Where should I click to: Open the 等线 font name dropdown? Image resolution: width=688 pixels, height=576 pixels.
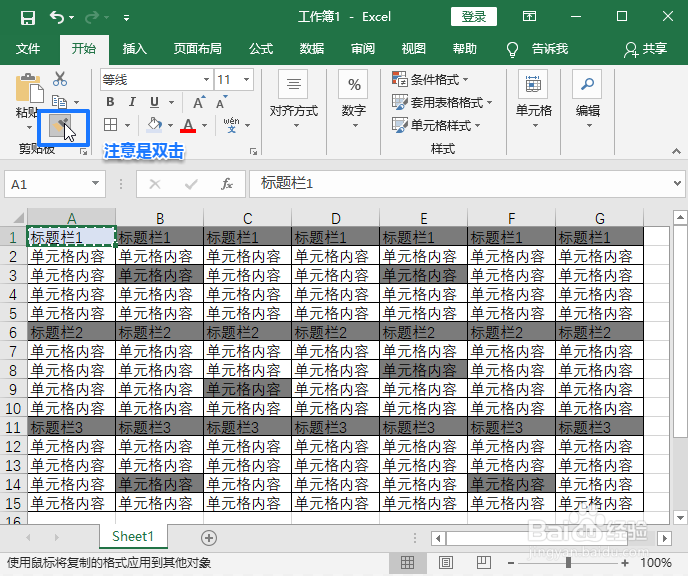(206, 80)
